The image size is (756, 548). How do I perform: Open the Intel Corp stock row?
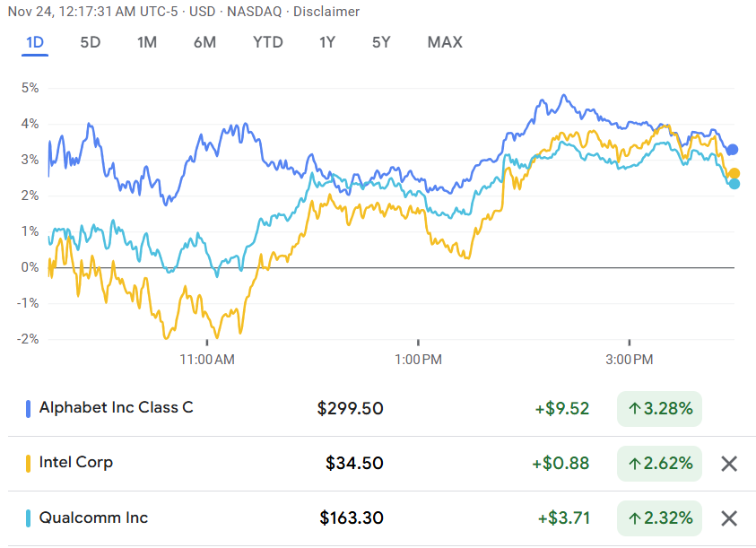(x=76, y=463)
